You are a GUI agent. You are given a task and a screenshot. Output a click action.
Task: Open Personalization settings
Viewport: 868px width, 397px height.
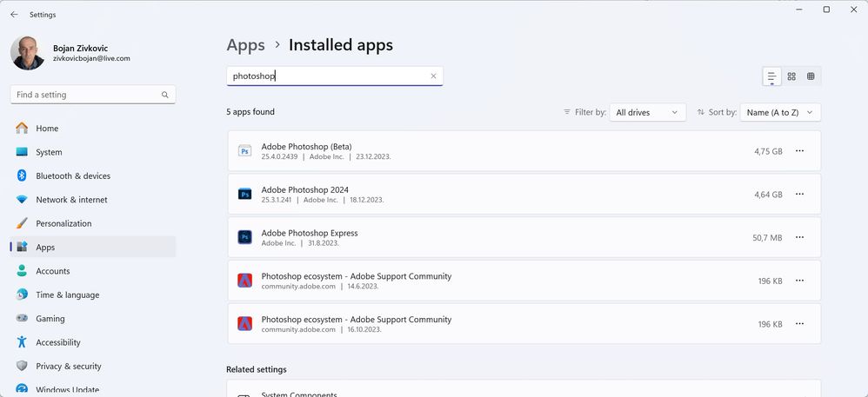pos(93,223)
